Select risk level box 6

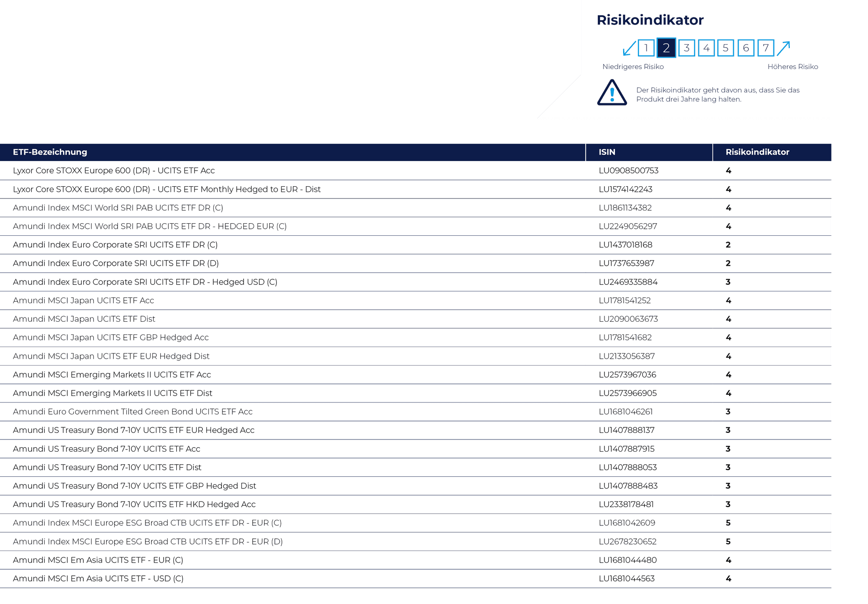(746, 48)
